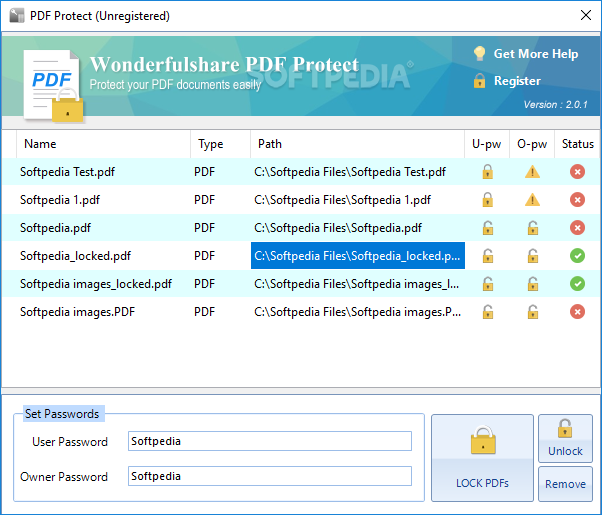The width and height of the screenshot is (602, 515).
Task: Click PDF type cell of Softpedia_locked.pdf
Action: tap(204, 256)
